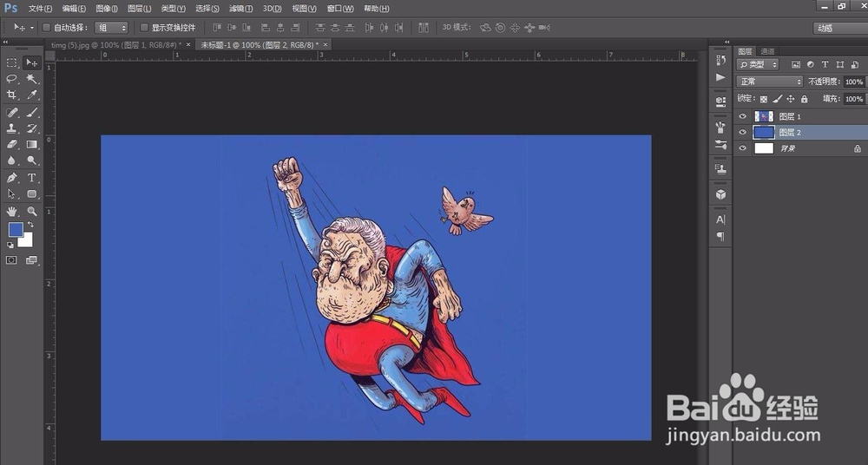
Task: Open the 组 auto-select dropdown
Action: tap(111, 28)
